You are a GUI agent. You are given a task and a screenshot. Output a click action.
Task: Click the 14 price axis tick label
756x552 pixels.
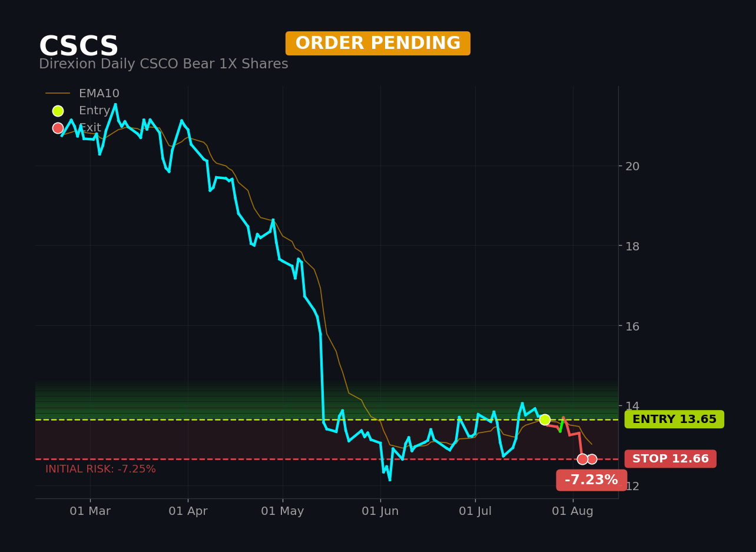pyautogui.click(x=632, y=406)
